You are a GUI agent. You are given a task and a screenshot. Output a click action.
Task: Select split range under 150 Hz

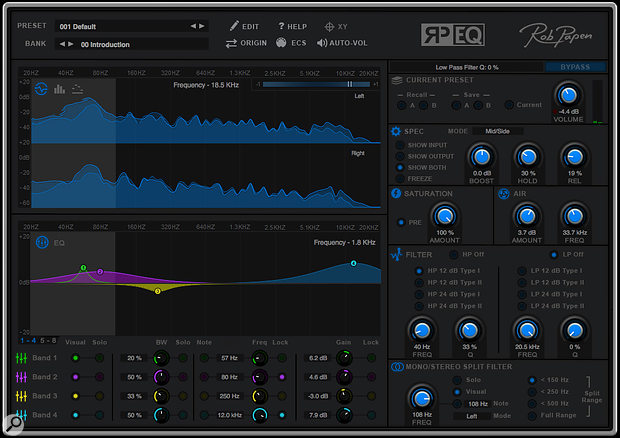pyautogui.click(x=532, y=380)
